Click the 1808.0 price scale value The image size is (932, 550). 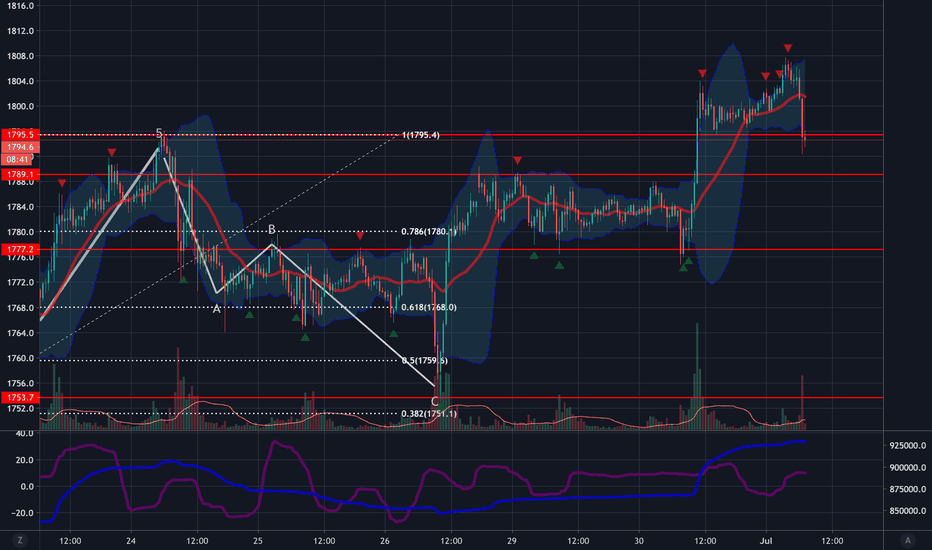(x=20, y=56)
